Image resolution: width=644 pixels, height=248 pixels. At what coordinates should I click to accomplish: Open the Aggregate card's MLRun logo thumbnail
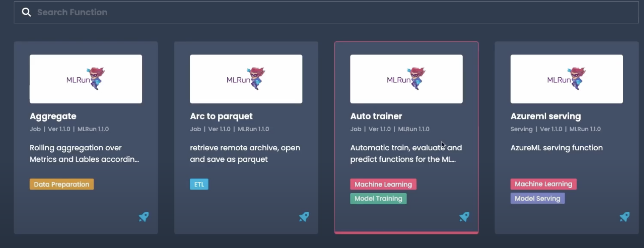[x=86, y=79]
